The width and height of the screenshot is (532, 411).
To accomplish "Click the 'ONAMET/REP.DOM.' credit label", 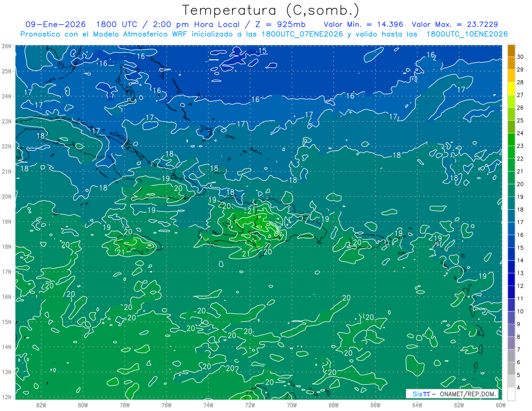I will coord(467,394).
